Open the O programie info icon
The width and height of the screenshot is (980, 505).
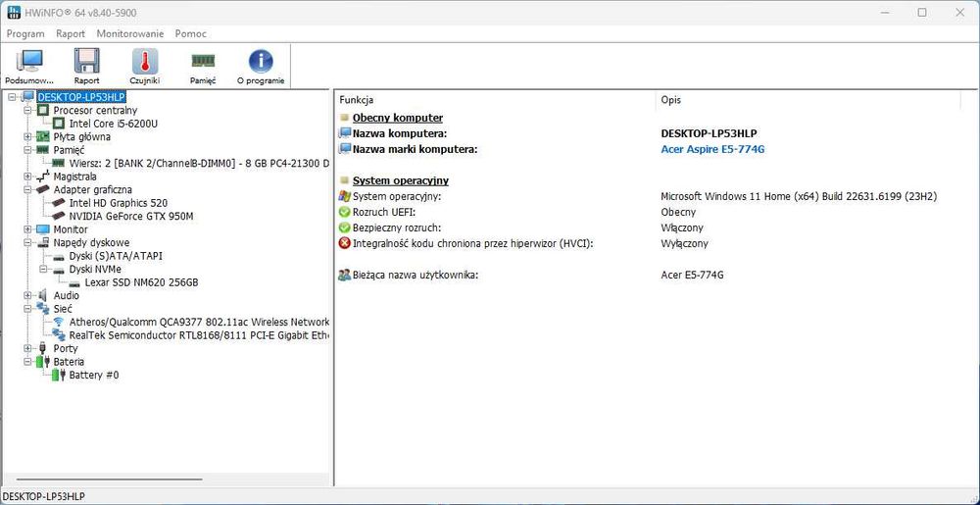coord(261,61)
